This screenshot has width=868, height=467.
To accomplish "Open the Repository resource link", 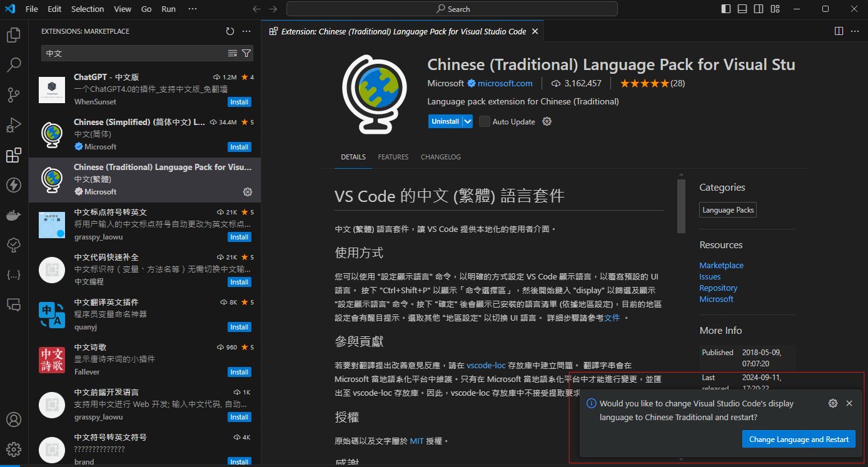I will [x=718, y=288].
